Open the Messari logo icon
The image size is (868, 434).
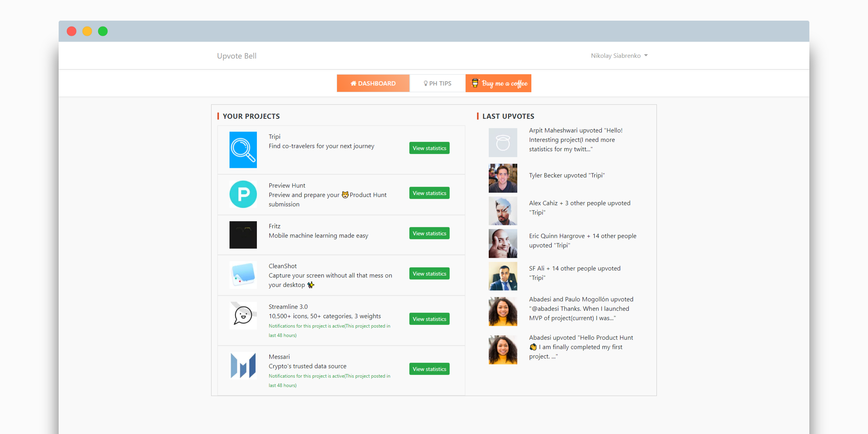coord(243,365)
